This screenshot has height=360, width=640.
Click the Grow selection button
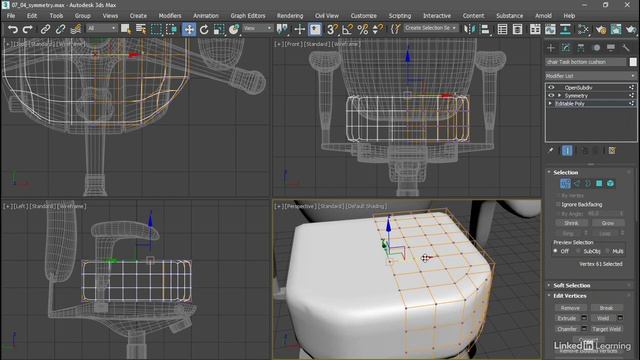pos(608,223)
